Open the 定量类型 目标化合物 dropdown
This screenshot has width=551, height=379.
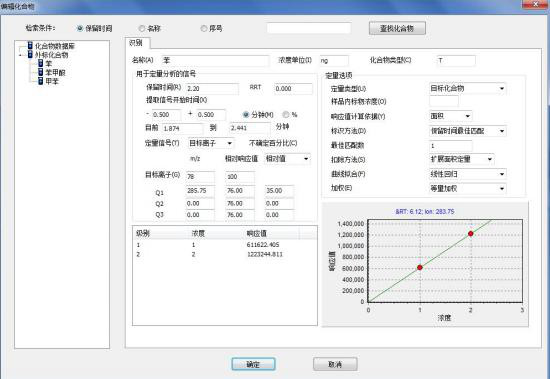(x=467, y=89)
